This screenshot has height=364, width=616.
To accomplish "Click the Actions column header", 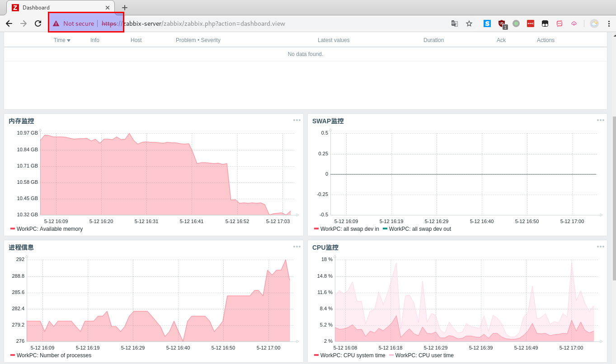I will [545, 40].
